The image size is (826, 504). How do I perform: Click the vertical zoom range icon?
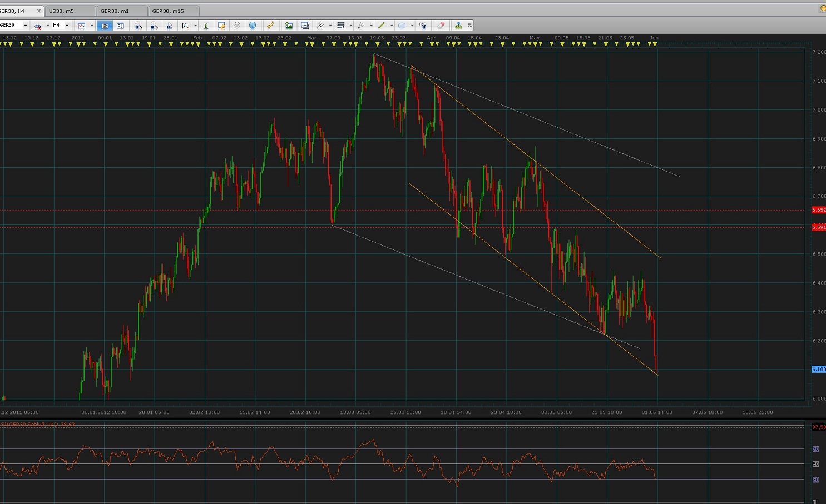point(185,26)
